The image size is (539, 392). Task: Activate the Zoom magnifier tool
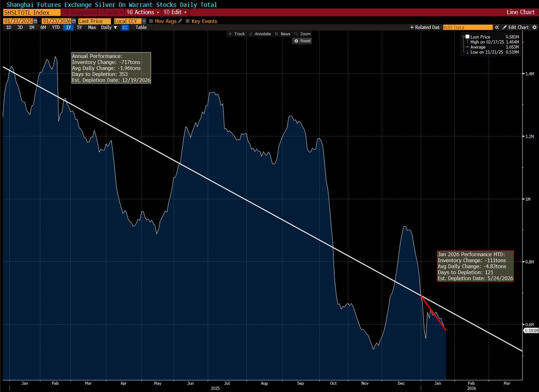pos(303,34)
